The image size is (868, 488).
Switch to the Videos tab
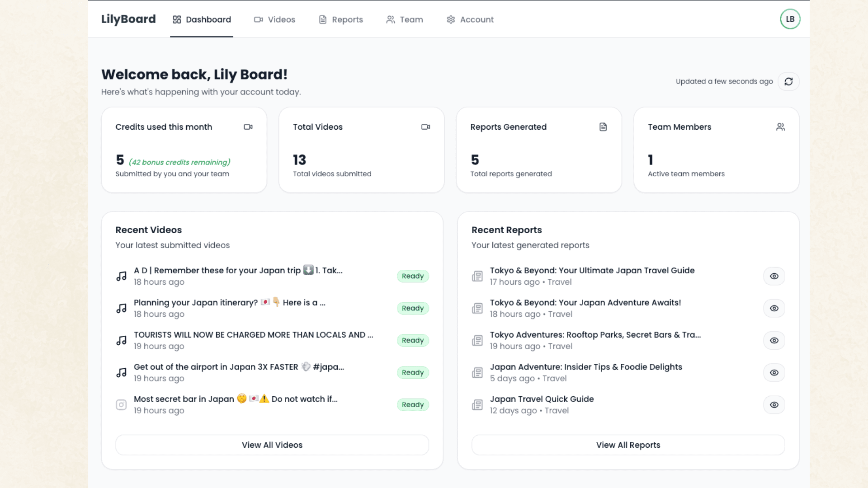click(x=274, y=19)
